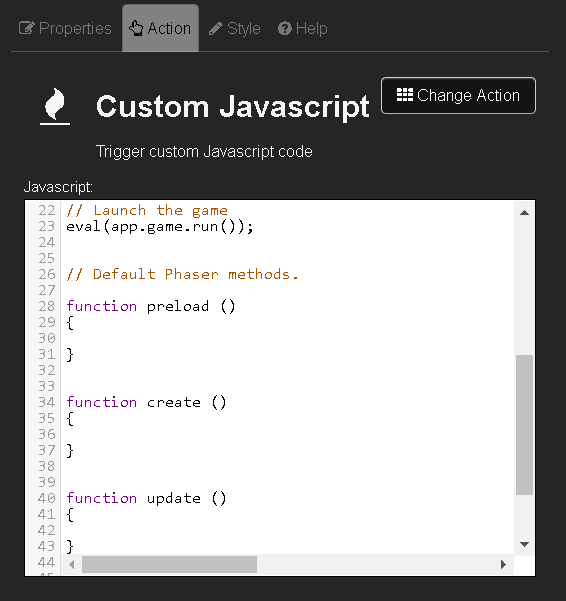
Task: Click the Change Action button
Action: pos(458,95)
